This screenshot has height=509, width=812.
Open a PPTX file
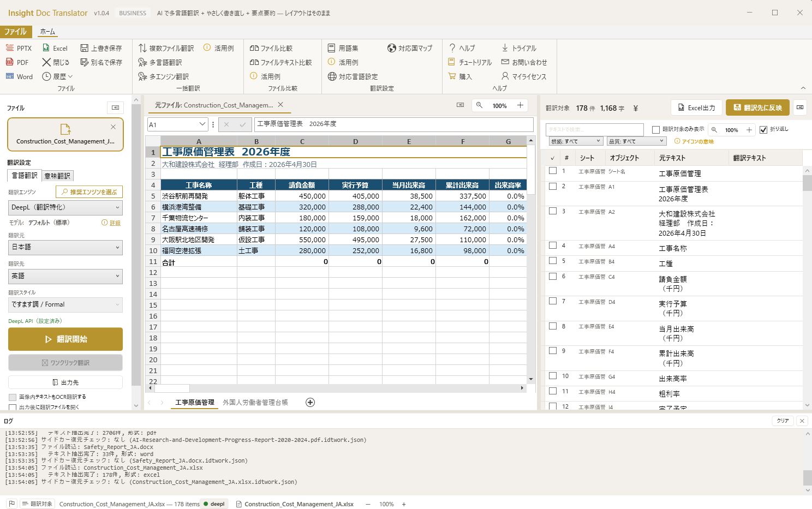pyautogui.click(x=19, y=48)
